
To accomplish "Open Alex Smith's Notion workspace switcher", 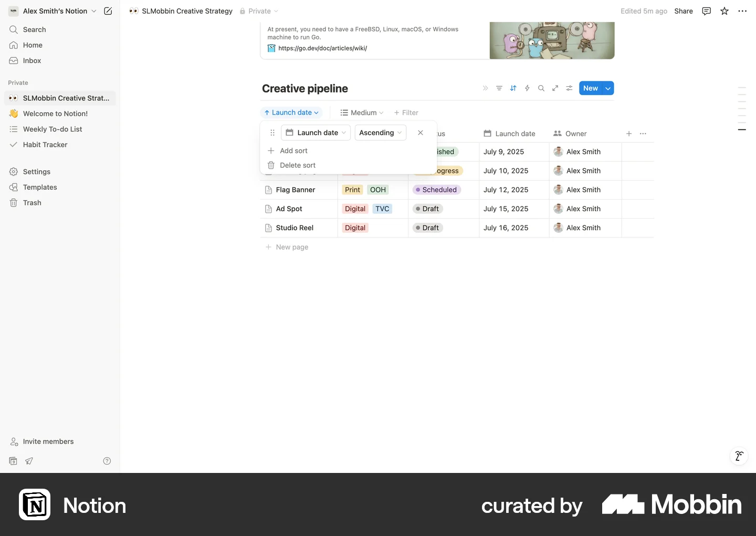I will (52, 11).
